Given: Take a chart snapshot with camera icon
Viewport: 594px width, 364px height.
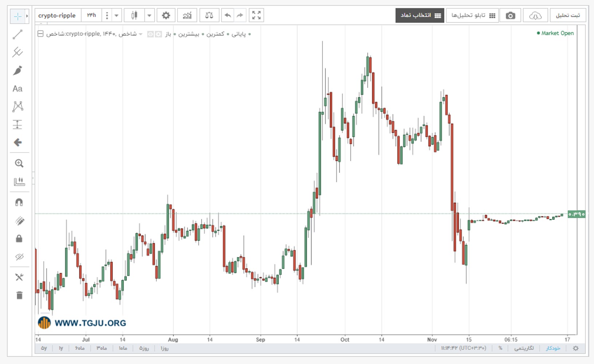Looking at the screenshot, I should (511, 15).
